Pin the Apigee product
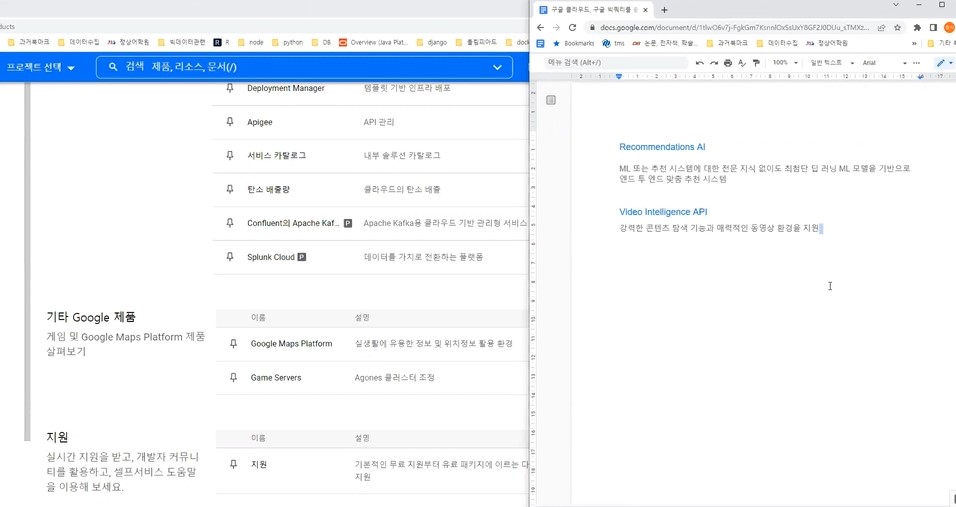This screenshot has width=956, height=507. click(x=230, y=122)
